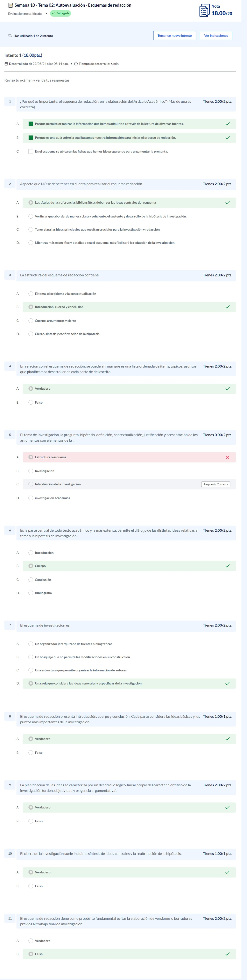
Task: Select 'Introducción de la investigación' radio option
Action: pos(31,484)
